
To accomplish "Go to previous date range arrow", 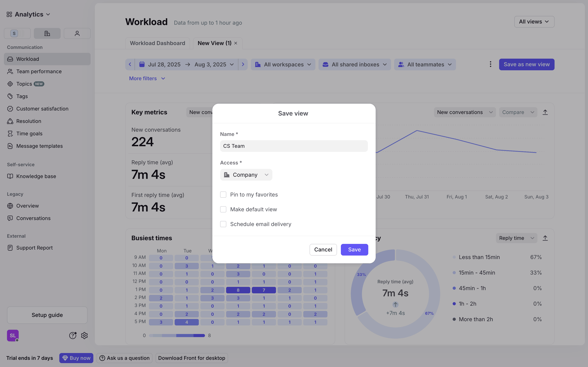I will [130, 64].
